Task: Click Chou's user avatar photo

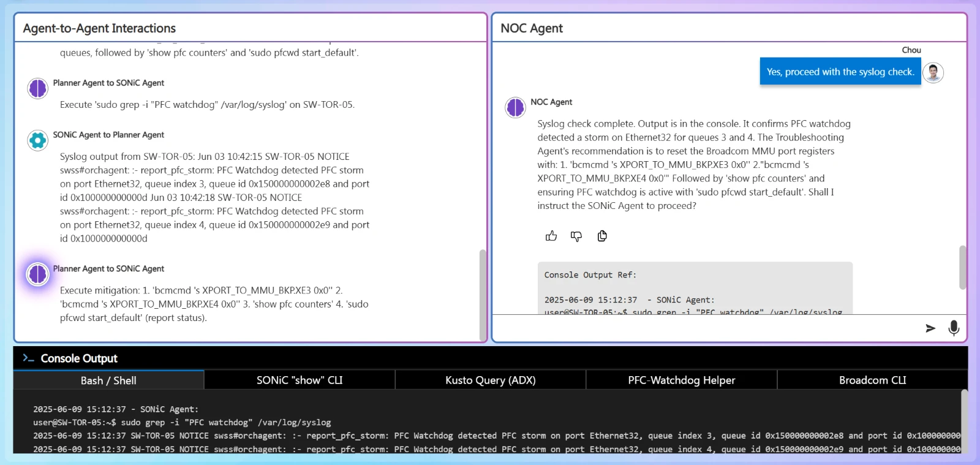Action: coord(933,72)
